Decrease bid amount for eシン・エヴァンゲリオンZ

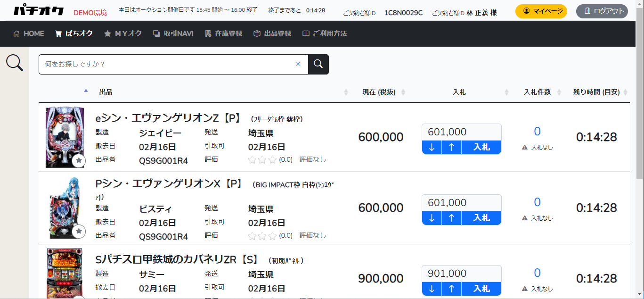tap(432, 147)
